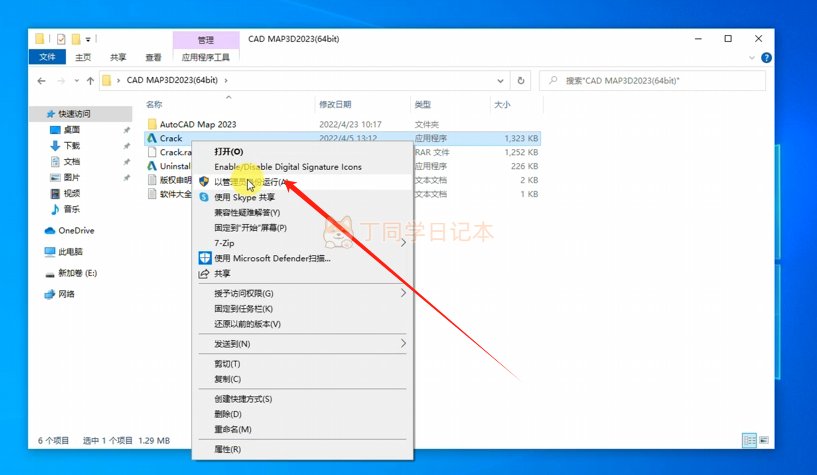Open Explorer help question mark icon
This screenshot has height=475, width=817.
(766, 58)
